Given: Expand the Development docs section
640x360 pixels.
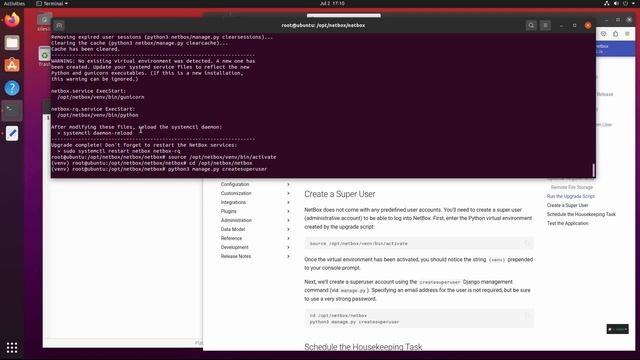Looking at the screenshot, I should click(288, 247).
